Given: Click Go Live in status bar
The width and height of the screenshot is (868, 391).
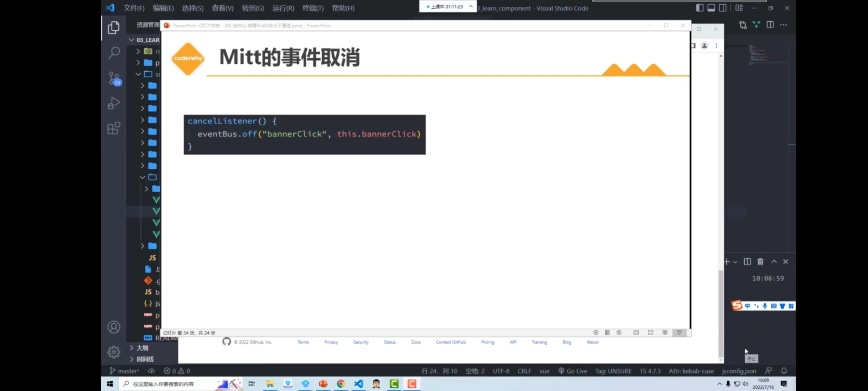Looking at the screenshot, I should tap(573, 371).
